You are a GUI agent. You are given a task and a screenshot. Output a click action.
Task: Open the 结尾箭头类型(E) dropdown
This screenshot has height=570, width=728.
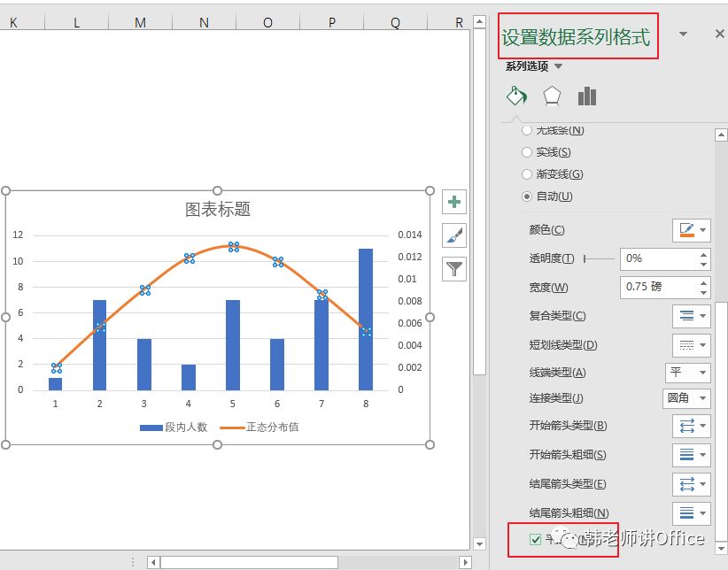[x=692, y=484]
